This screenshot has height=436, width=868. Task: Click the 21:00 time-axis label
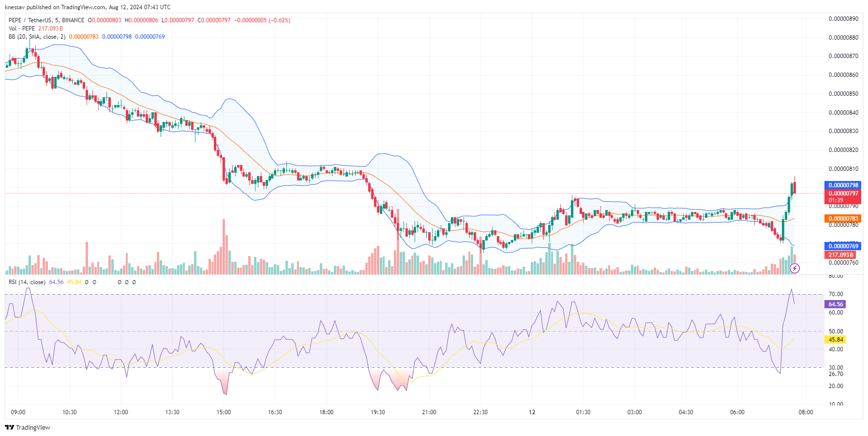pyautogui.click(x=429, y=412)
